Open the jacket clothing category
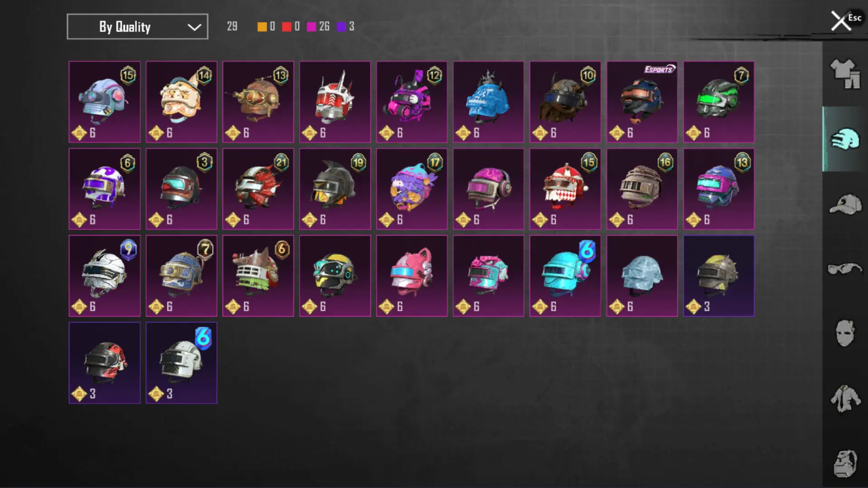The height and width of the screenshot is (488, 868). point(844,398)
